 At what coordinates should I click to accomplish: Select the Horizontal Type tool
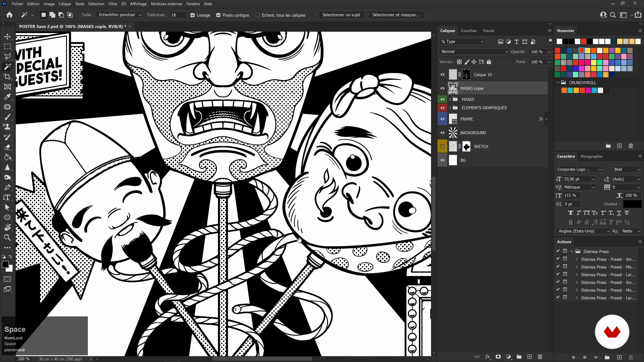8,197
